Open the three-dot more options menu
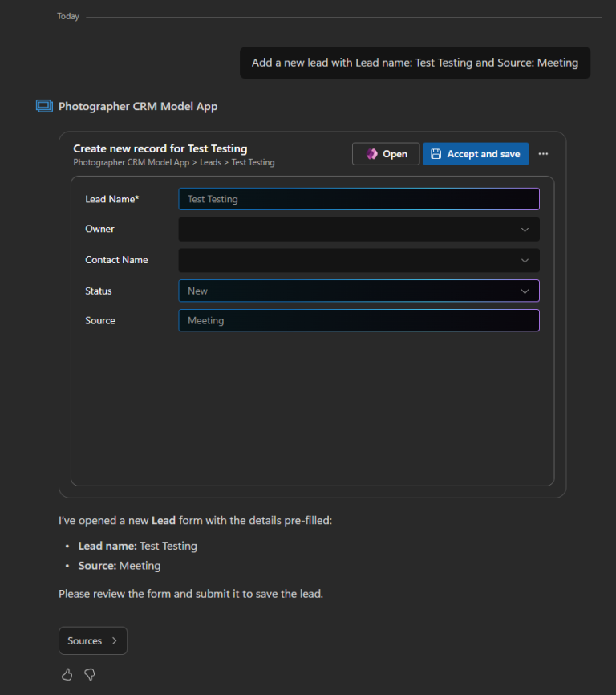The height and width of the screenshot is (695, 616). click(x=543, y=154)
